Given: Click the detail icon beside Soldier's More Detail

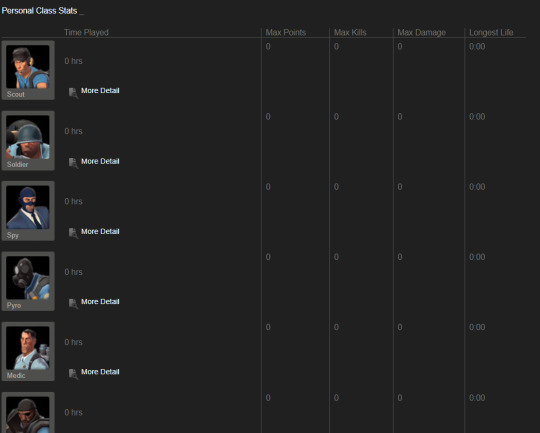Looking at the screenshot, I should (x=73, y=163).
